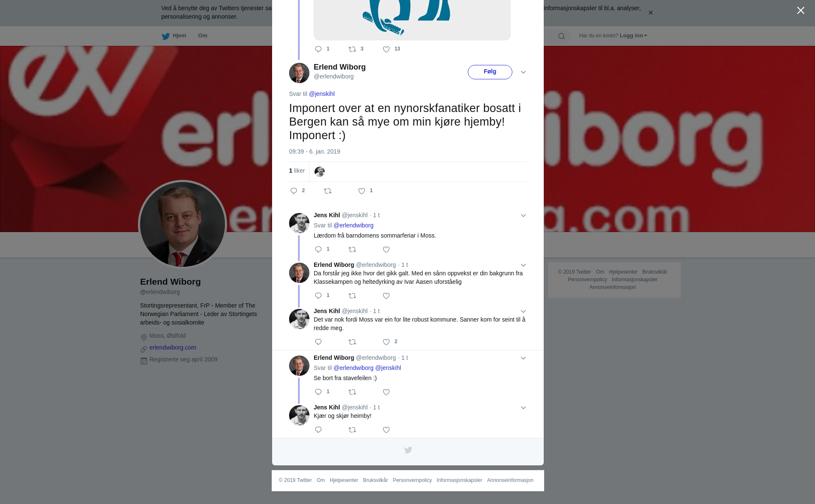The height and width of the screenshot is (504, 815).
Task: Go to the Hjem tab
Action: [174, 36]
